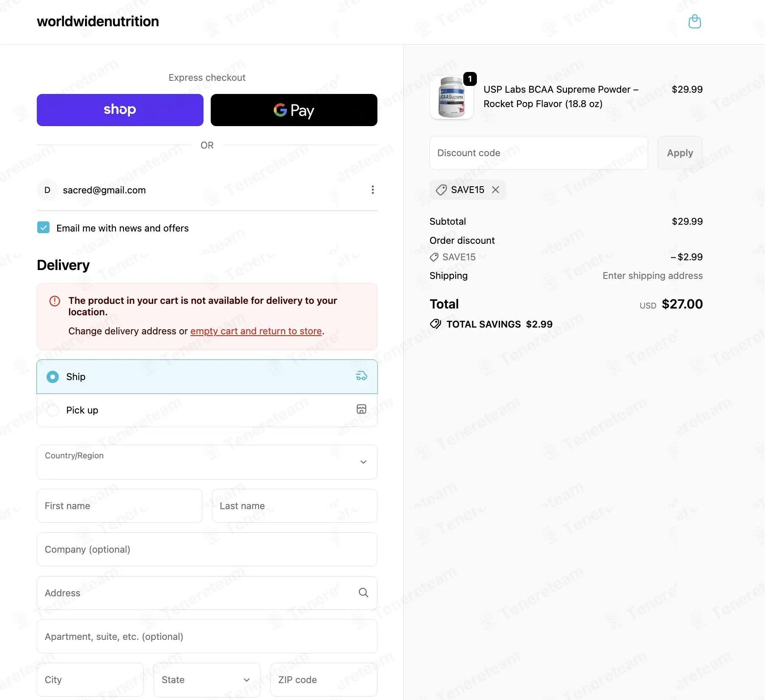
Task: Open the account options three-dot menu
Action: (x=372, y=190)
